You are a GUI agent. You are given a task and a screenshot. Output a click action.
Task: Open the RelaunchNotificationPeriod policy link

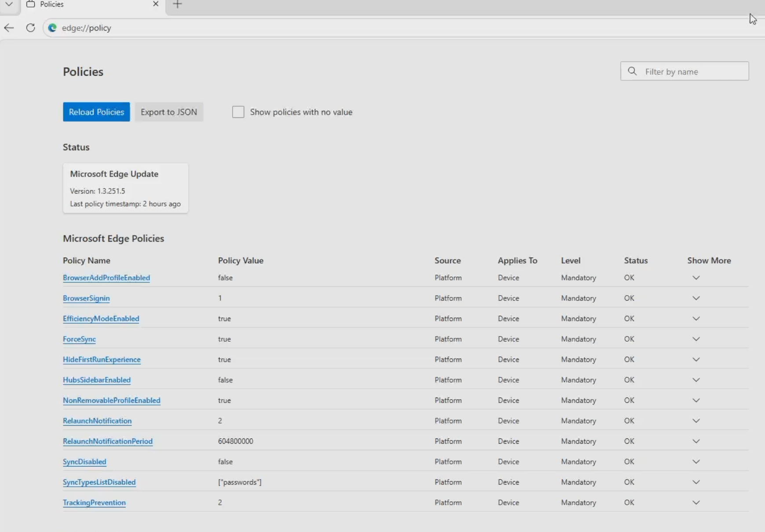(108, 441)
